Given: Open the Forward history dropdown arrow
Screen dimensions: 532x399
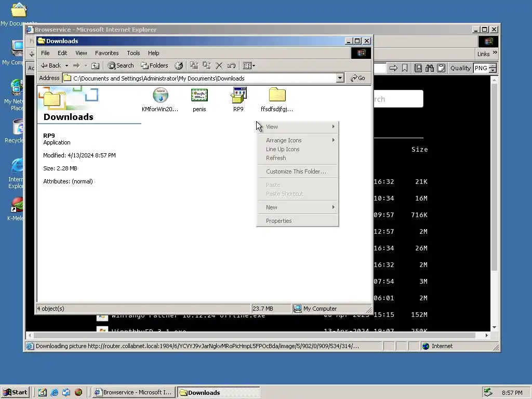Looking at the screenshot, I should tap(86, 65).
